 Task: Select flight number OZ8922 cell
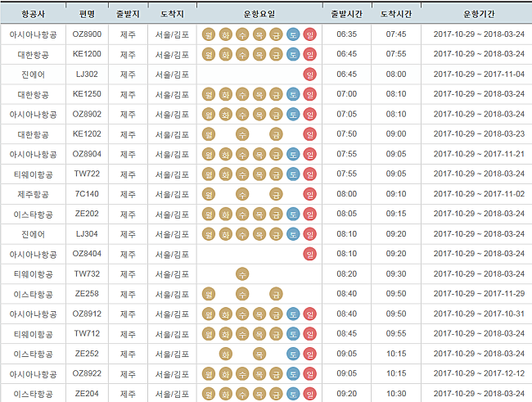pyautogui.click(x=87, y=374)
